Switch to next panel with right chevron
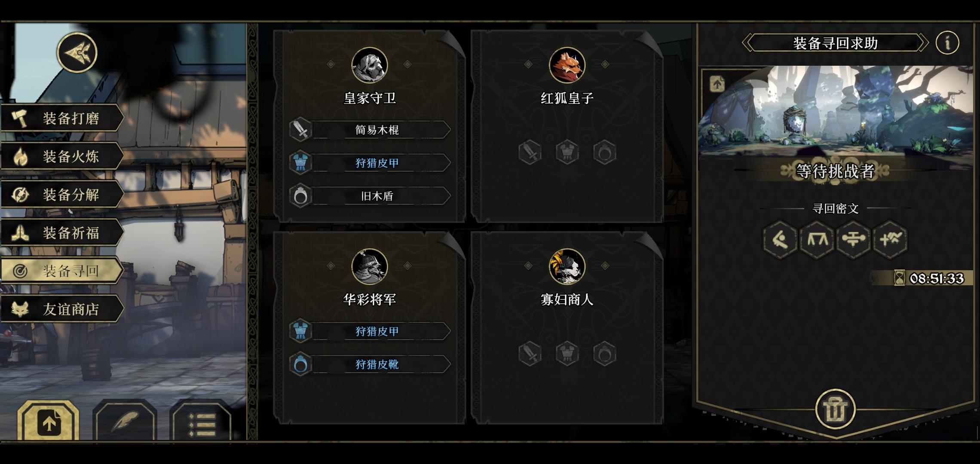This screenshot has width=980, height=464. (923, 43)
